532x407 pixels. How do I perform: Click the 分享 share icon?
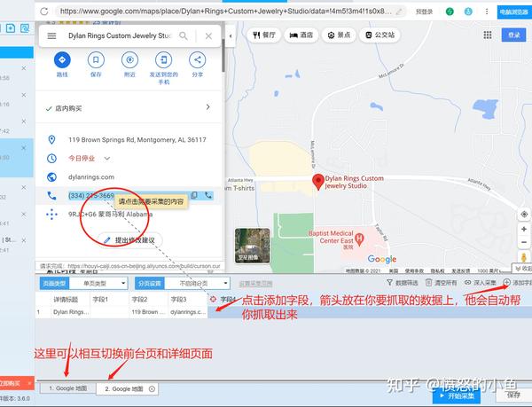click(198, 60)
